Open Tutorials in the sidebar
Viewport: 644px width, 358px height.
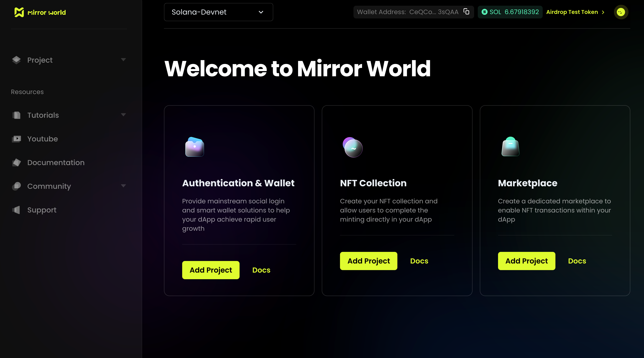69,115
